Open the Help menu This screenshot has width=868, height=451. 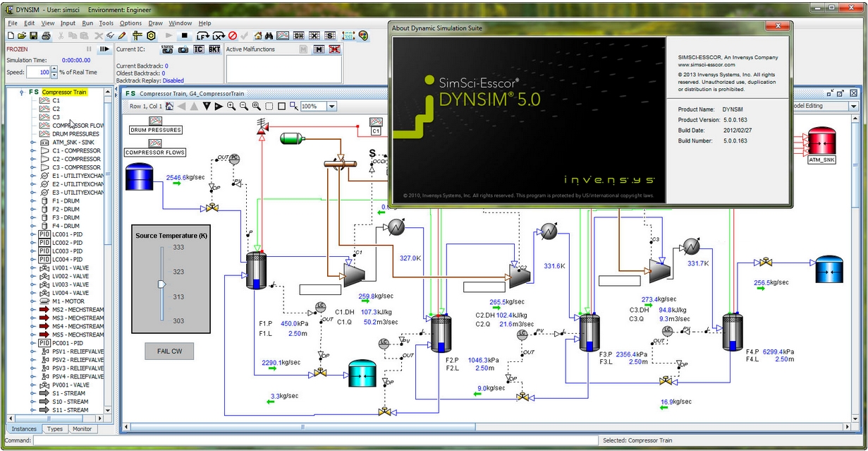coord(204,23)
